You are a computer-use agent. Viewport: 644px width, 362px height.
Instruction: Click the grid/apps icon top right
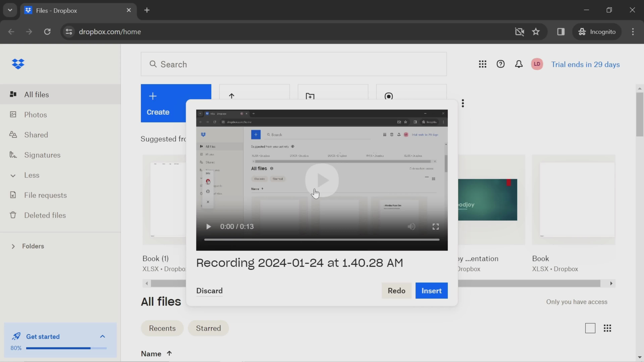click(x=482, y=64)
